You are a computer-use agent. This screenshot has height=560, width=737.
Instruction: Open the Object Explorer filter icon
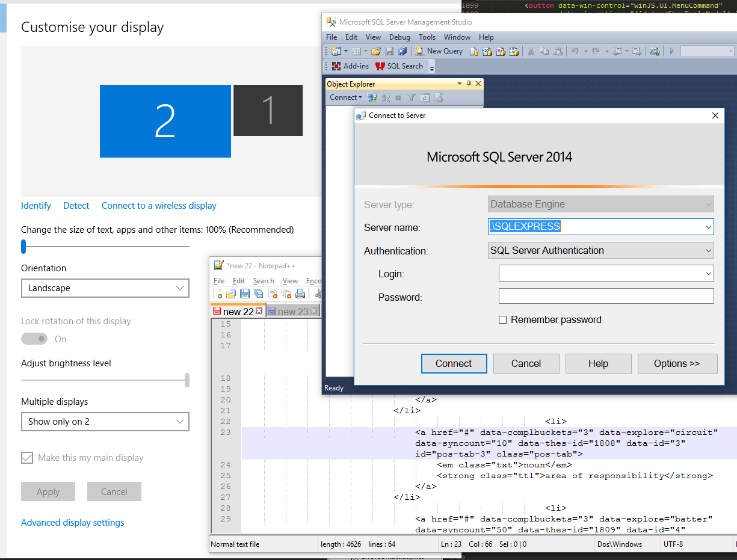coord(412,97)
